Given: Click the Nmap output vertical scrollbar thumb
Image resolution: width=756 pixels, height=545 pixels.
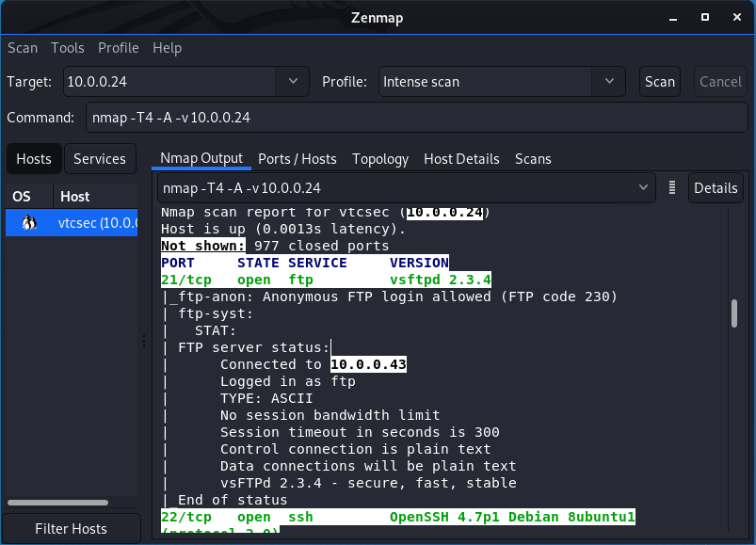Looking at the screenshot, I should pos(733,313).
